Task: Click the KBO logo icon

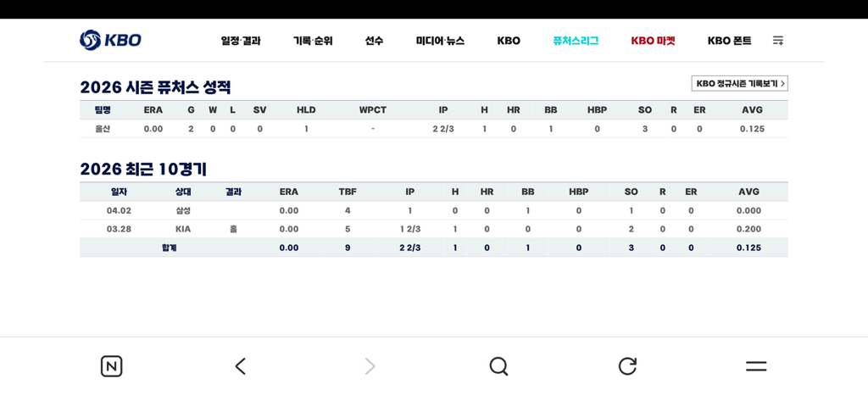Action: click(92, 40)
